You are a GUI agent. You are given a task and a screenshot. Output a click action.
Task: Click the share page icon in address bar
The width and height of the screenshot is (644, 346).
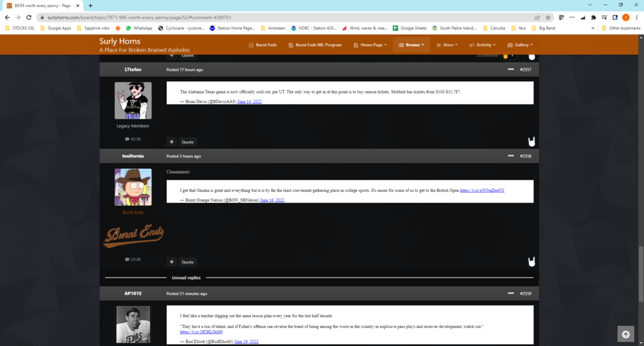click(x=537, y=17)
